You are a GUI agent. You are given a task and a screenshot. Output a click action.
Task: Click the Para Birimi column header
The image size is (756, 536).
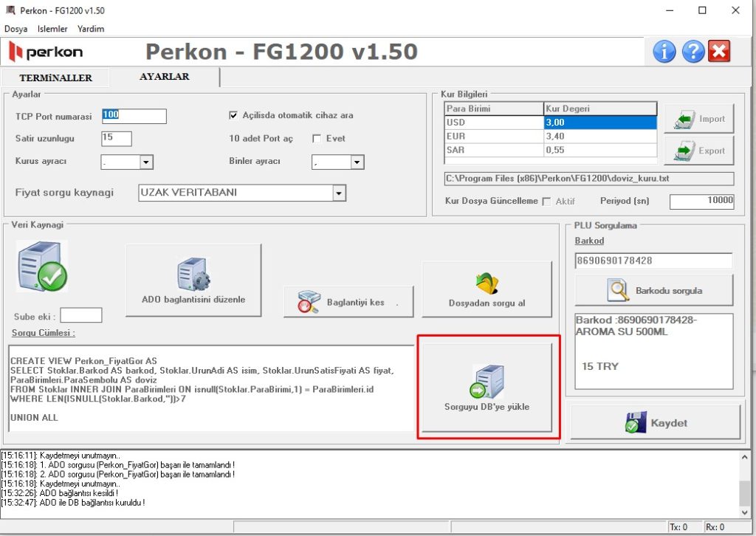pos(494,109)
